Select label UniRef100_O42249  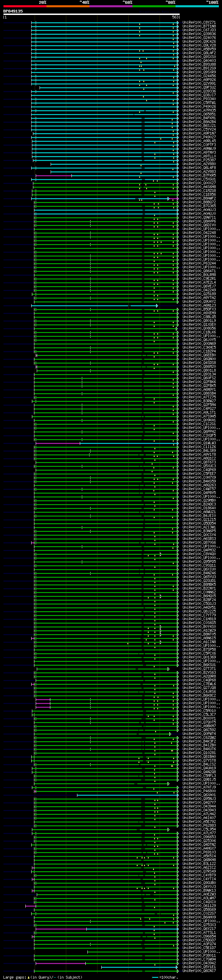click(x=199, y=290)
